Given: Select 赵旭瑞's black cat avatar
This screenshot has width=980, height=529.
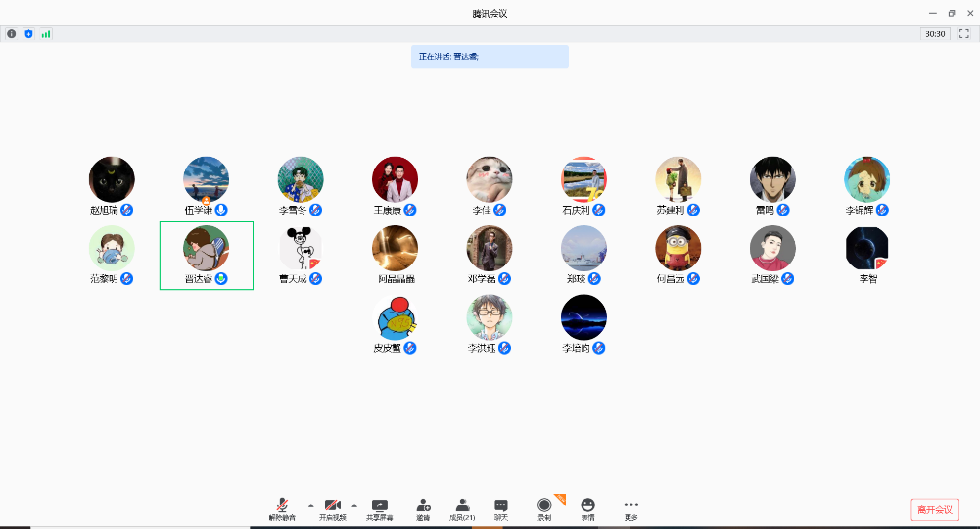Looking at the screenshot, I should 112,179.
